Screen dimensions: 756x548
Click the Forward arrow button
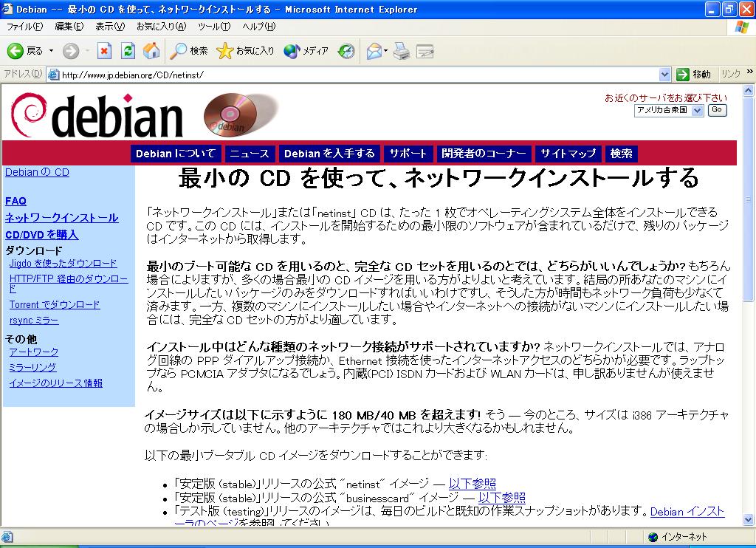pyautogui.click(x=71, y=51)
